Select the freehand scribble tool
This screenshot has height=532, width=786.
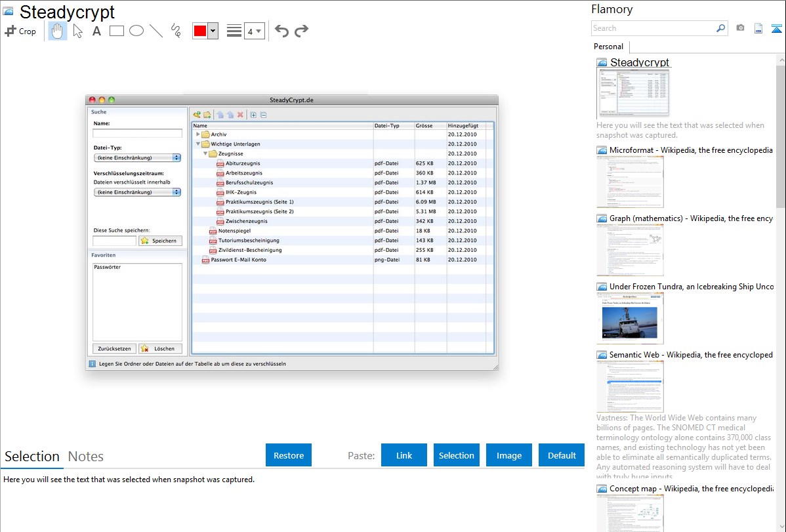click(176, 31)
